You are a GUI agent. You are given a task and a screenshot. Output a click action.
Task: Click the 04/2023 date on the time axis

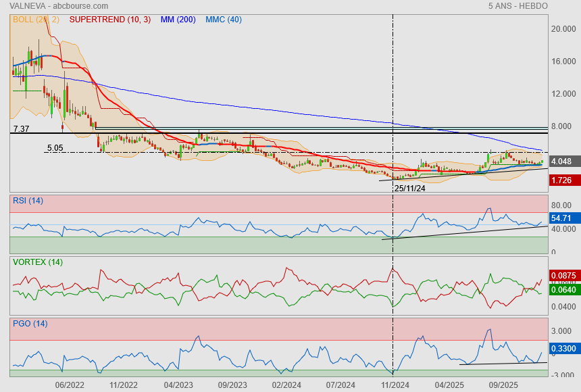pyautogui.click(x=178, y=385)
